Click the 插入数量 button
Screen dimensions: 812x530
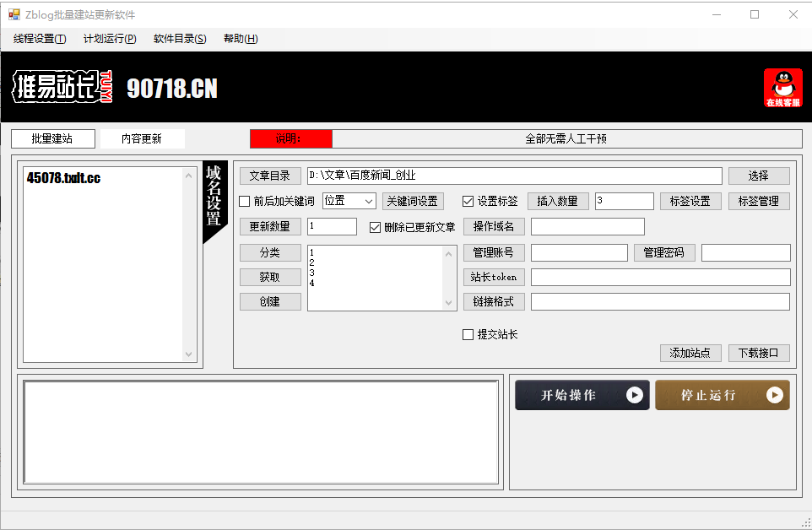point(558,202)
